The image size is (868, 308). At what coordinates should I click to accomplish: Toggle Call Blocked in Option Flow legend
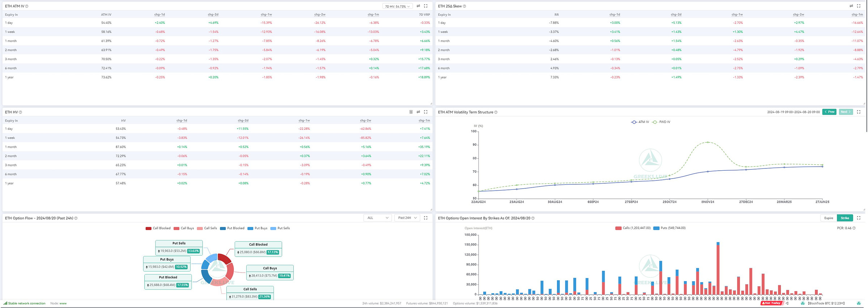click(158, 228)
